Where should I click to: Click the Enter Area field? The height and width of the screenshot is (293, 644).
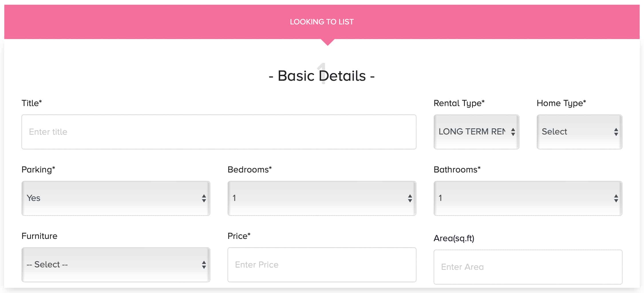tap(528, 267)
